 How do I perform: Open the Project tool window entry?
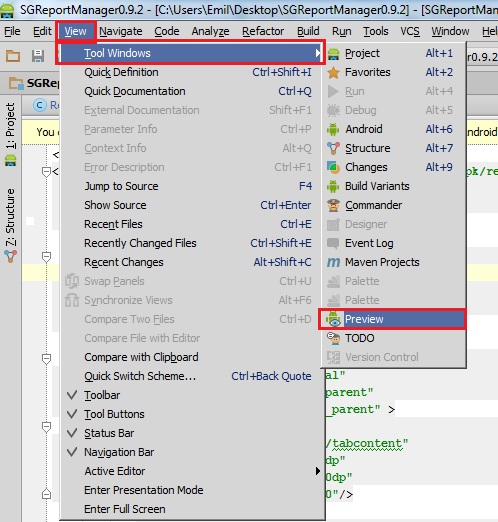pos(393,53)
